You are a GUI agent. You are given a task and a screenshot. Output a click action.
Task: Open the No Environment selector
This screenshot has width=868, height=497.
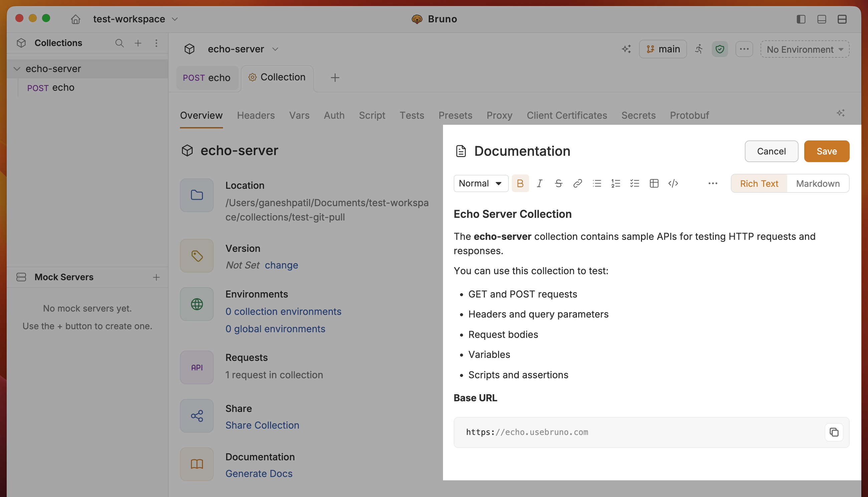point(805,49)
